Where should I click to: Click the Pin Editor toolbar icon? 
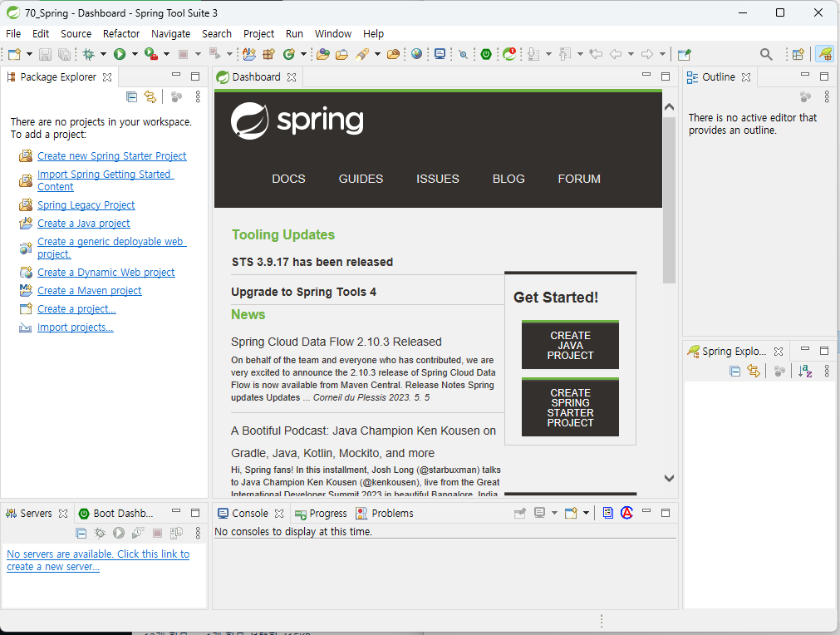(x=684, y=54)
